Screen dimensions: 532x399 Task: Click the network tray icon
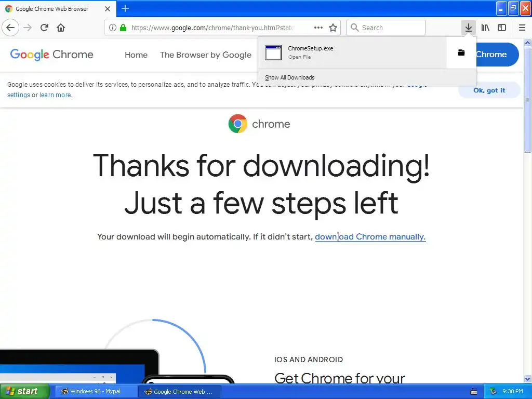(493, 392)
